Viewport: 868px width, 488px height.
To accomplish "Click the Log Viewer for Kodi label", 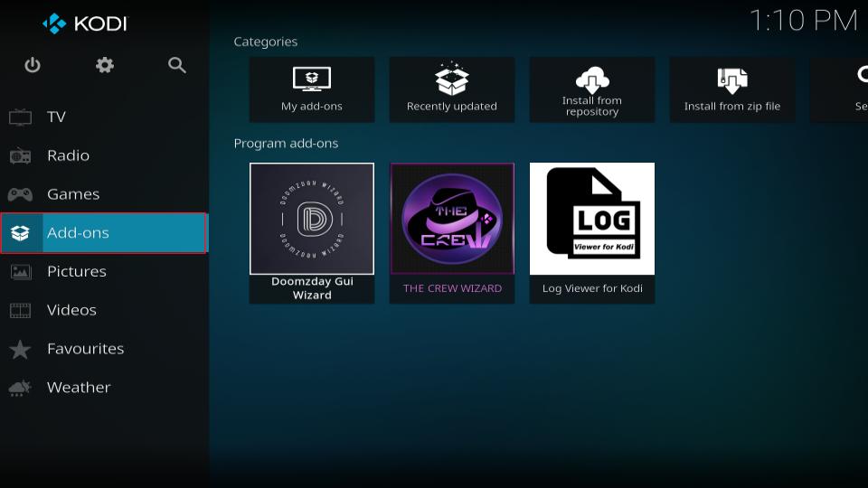I will pos(592,288).
